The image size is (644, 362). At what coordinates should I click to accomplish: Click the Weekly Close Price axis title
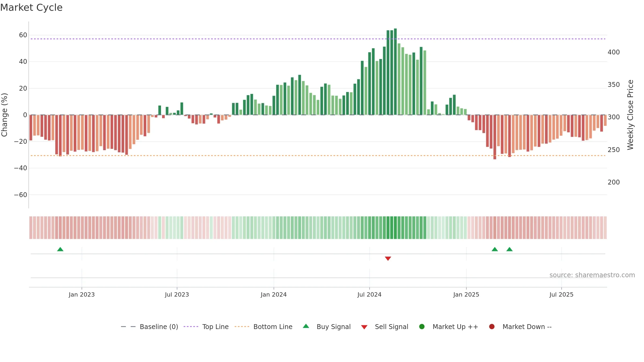[x=630, y=115]
